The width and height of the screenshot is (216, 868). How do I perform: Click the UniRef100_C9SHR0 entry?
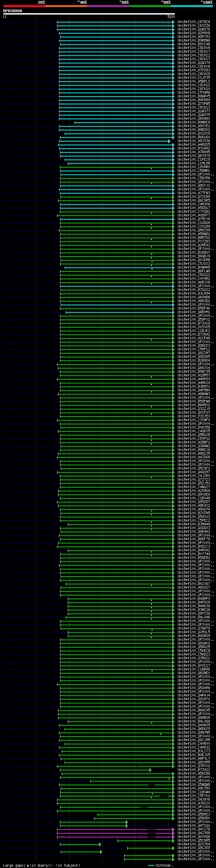[194, 167]
